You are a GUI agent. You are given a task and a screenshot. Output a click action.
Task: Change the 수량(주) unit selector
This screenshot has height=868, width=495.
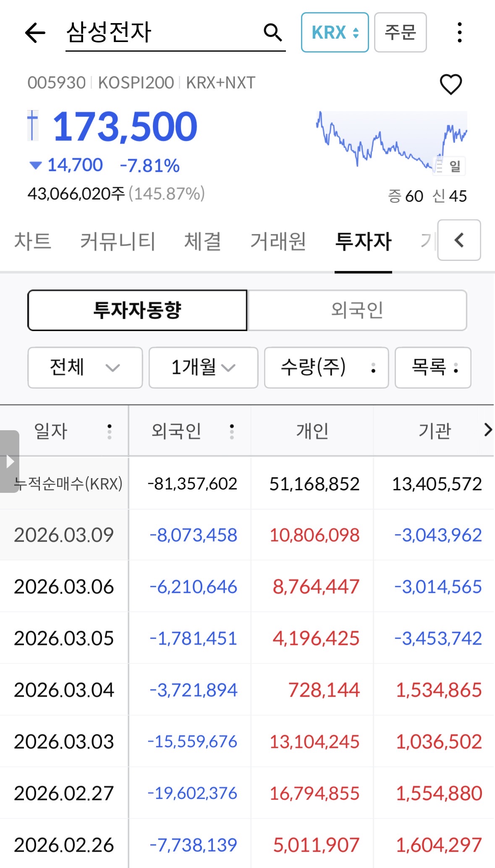(x=326, y=368)
